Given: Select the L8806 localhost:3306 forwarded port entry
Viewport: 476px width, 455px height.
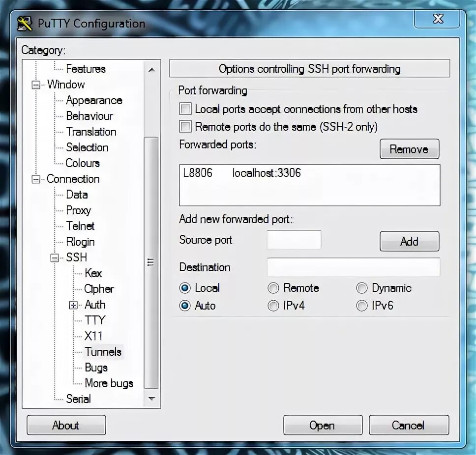Looking at the screenshot, I should coord(309,173).
